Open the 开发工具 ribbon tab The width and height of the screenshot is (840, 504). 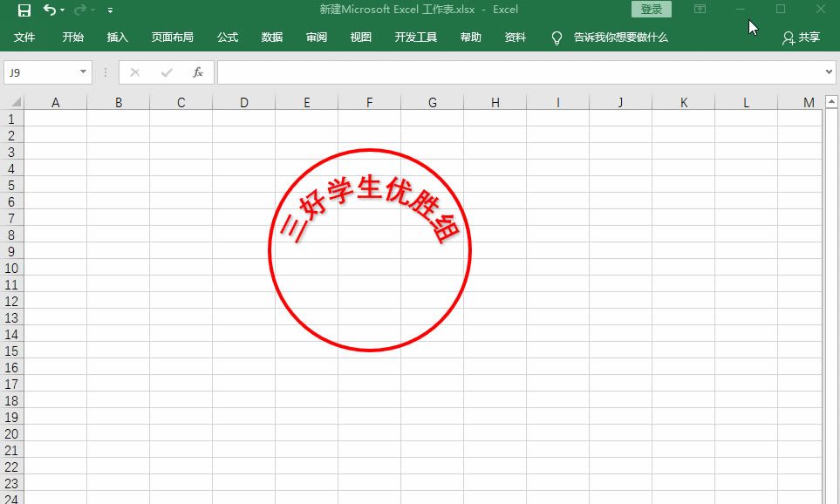click(x=416, y=37)
